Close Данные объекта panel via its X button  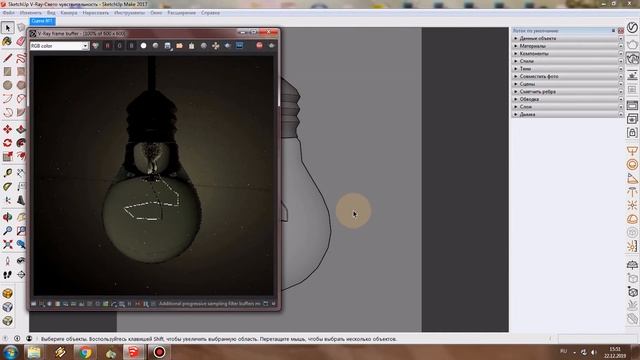click(621, 38)
